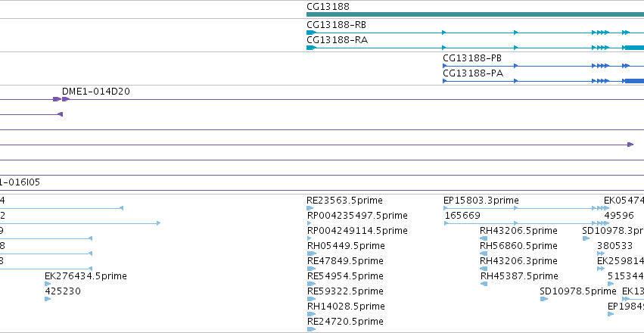Click the CG13188-RA transcript label

337,40
